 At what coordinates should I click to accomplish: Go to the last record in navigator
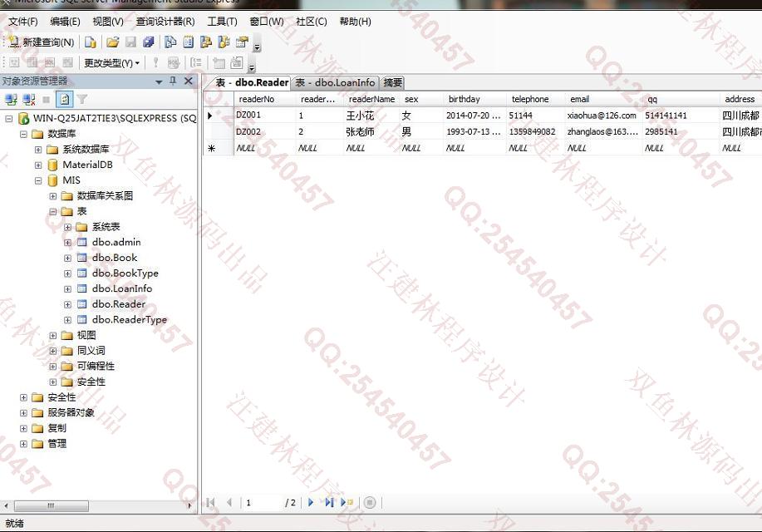[329, 502]
